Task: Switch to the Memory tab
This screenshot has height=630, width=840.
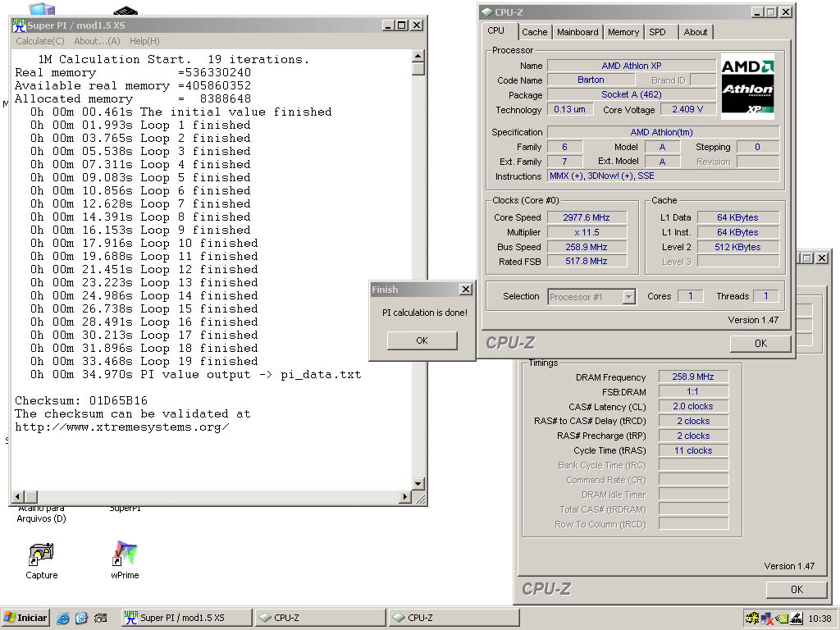Action: (x=623, y=32)
